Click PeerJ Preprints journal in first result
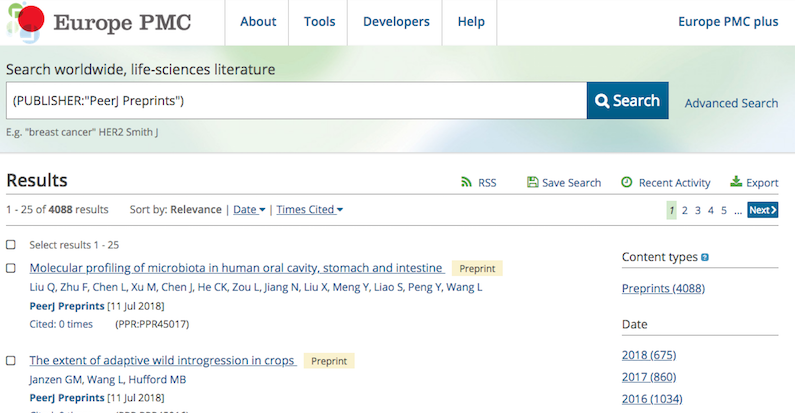This screenshot has width=795, height=413. [x=67, y=306]
